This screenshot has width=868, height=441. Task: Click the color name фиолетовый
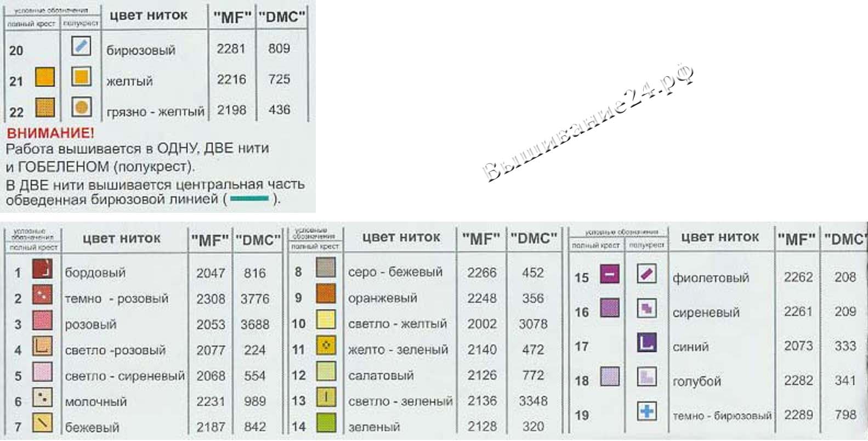pyautogui.click(x=711, y=278)
